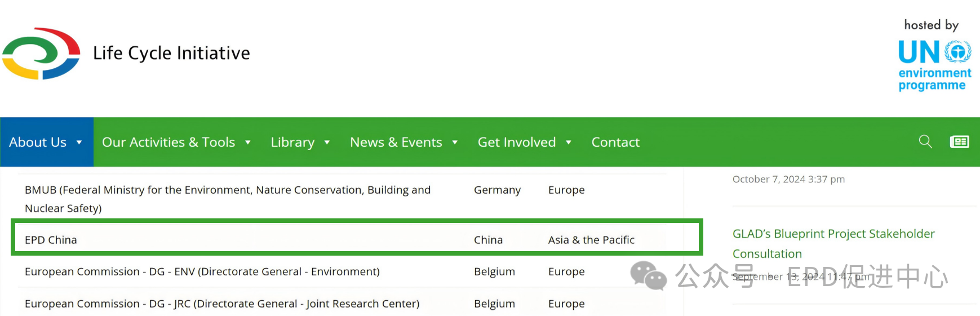Select European Commission DG JRC row text
This screenshot has height=316, width=980.
222,304
